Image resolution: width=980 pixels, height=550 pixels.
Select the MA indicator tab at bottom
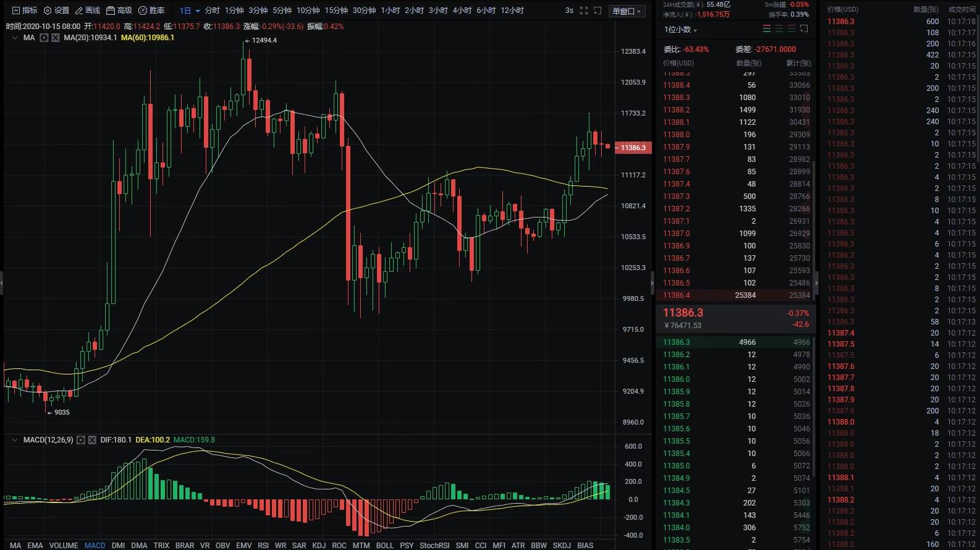pos(15,546)
